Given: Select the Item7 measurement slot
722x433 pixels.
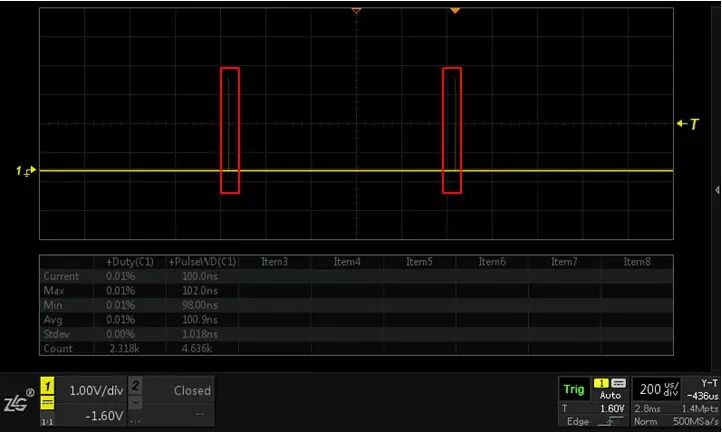Looking at the screenshot, I should point(564,262).
